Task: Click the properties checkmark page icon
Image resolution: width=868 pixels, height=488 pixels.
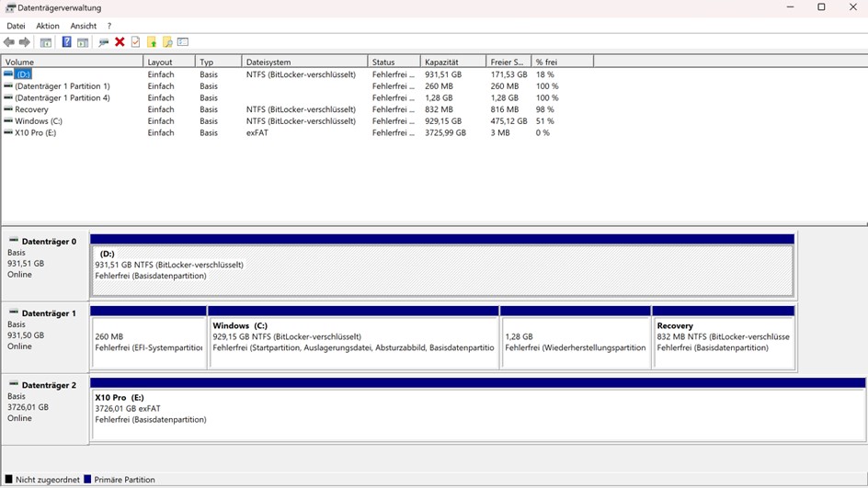Action: tap(136, 42)
